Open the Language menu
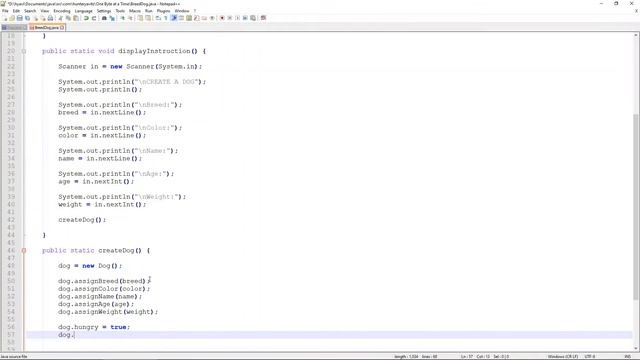This screenshot has height=360, width=640. pos(84,11)
